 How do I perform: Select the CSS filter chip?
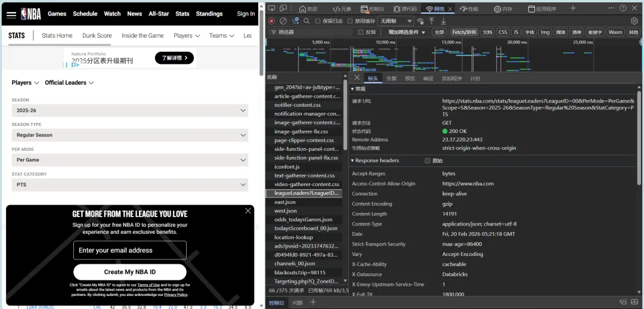503,32
